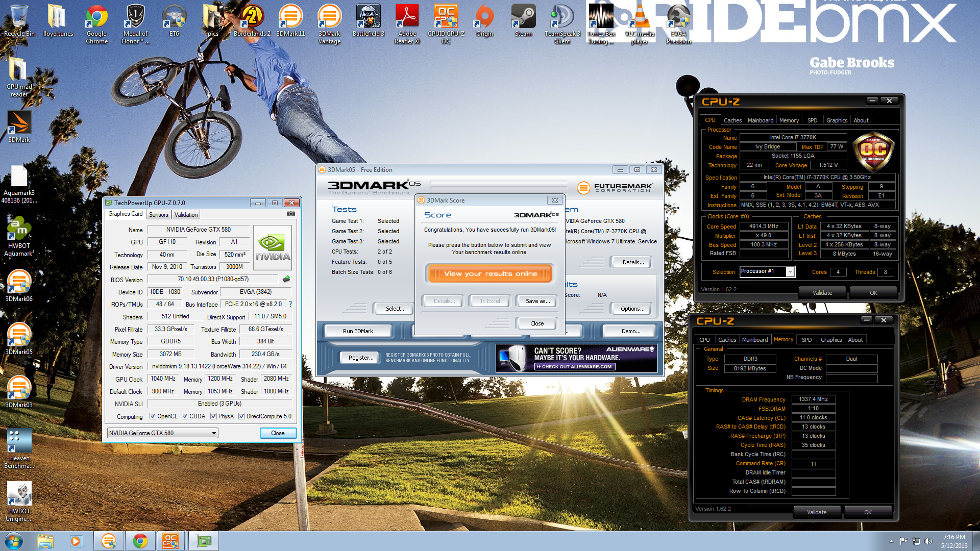The height and width of the screenshot is (551, 980).
Task: Click system Details button in 3DMark05
Action: [633, 262]
